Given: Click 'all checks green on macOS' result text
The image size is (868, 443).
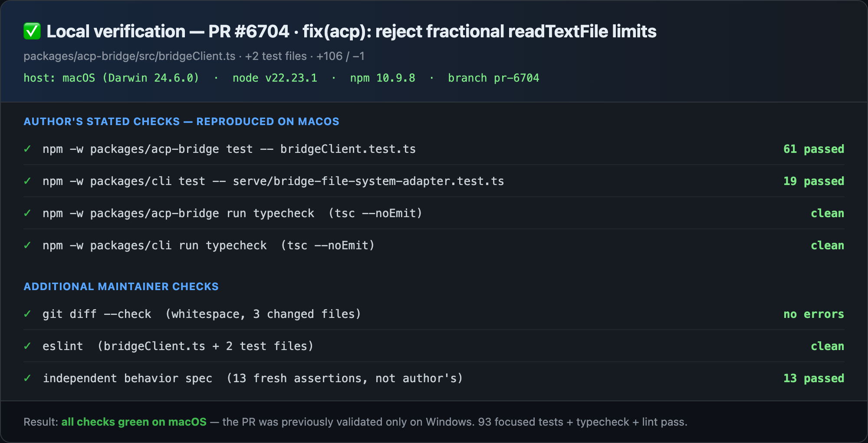Looking at the screenshot, I should point(134,422).
